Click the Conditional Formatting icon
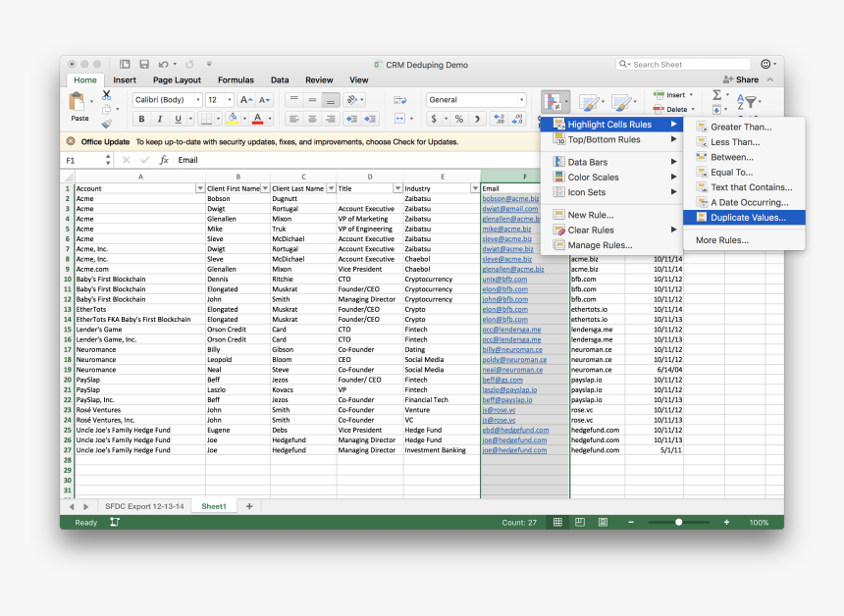The image size is (844, 616). (553, 102)
